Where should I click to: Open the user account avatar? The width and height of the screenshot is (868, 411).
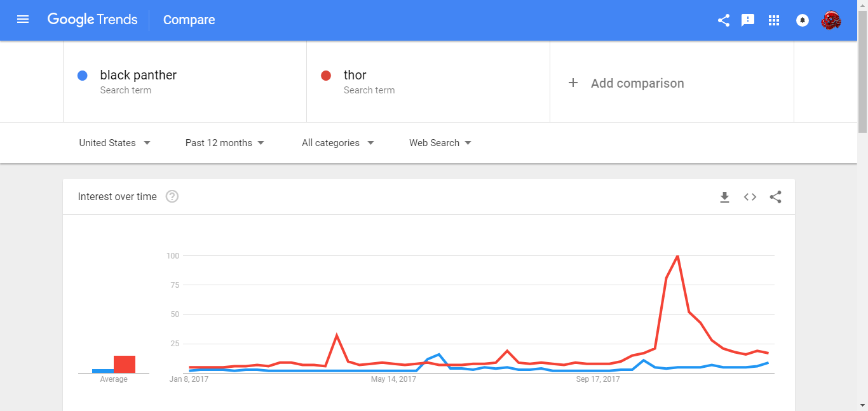tap(831, 20)
